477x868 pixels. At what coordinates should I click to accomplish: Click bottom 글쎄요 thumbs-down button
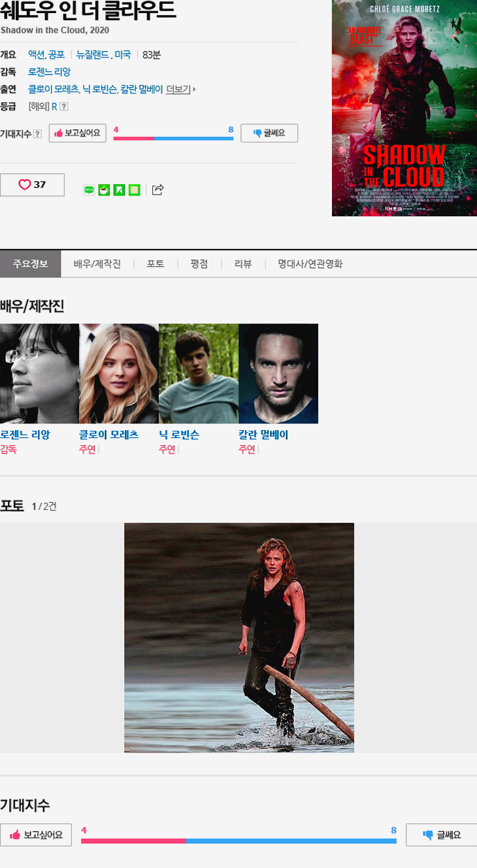pos(441,835)
